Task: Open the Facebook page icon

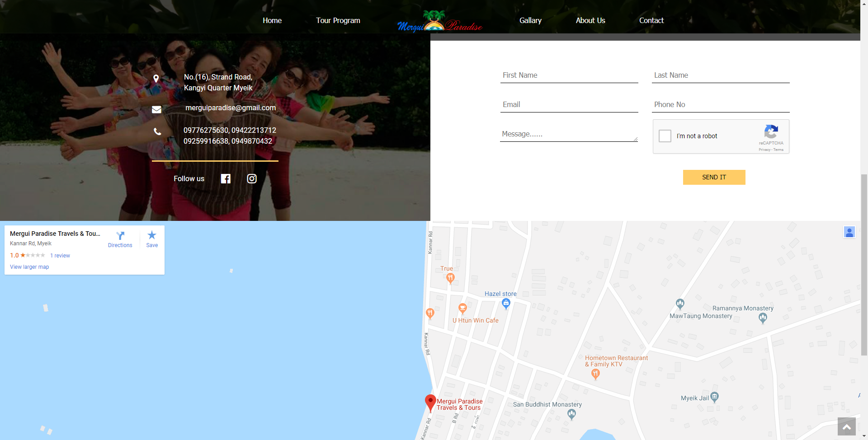Action: click(x=225, y=178)
